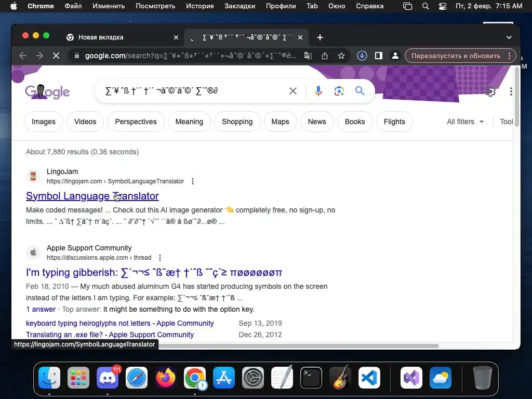532x399 pixels.
Task: Expand the tab search chevron
Action: [x=509, y=37]
